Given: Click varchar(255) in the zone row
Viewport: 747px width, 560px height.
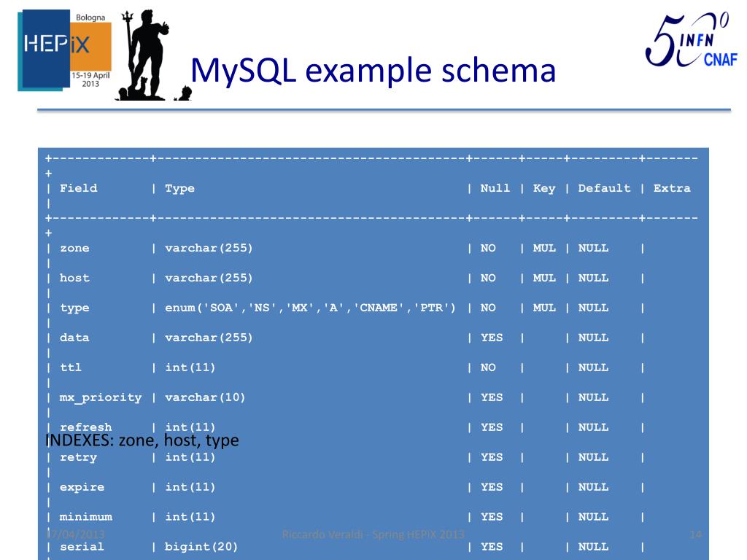Looking at the screenshot, I should pos(209,249).
